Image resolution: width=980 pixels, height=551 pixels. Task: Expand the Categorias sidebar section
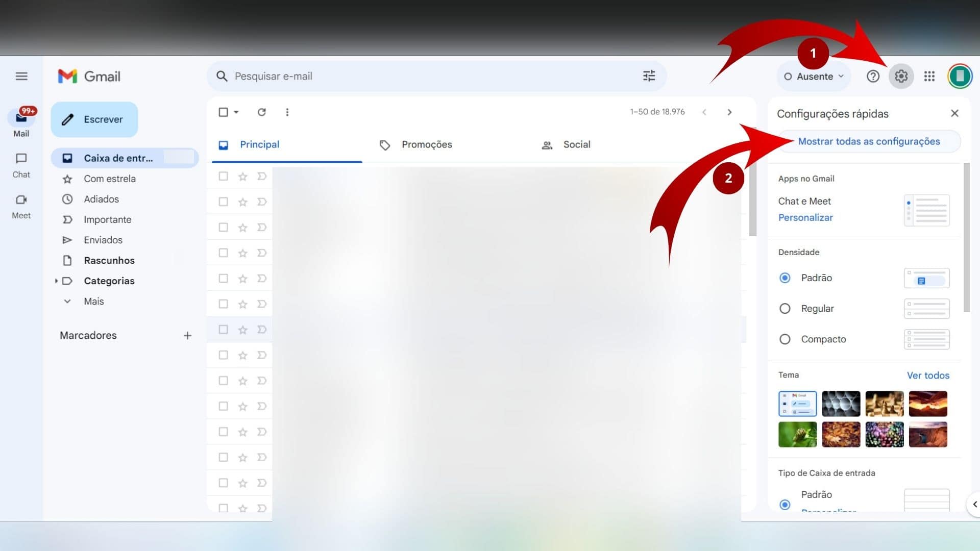click(x=56, y=281)
